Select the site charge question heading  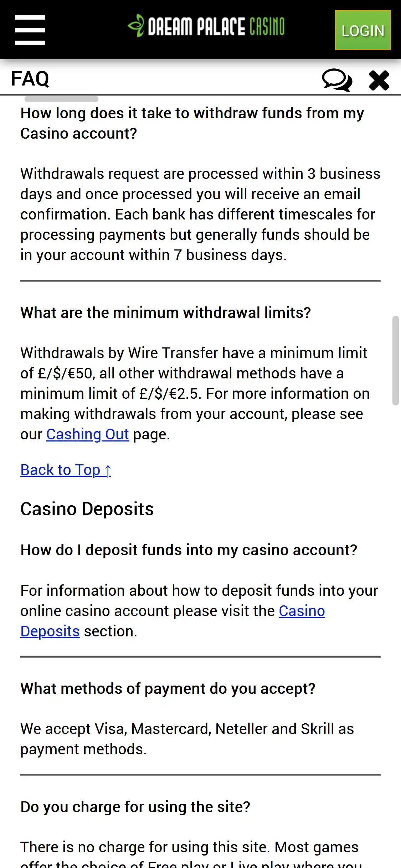pos(135,807)
